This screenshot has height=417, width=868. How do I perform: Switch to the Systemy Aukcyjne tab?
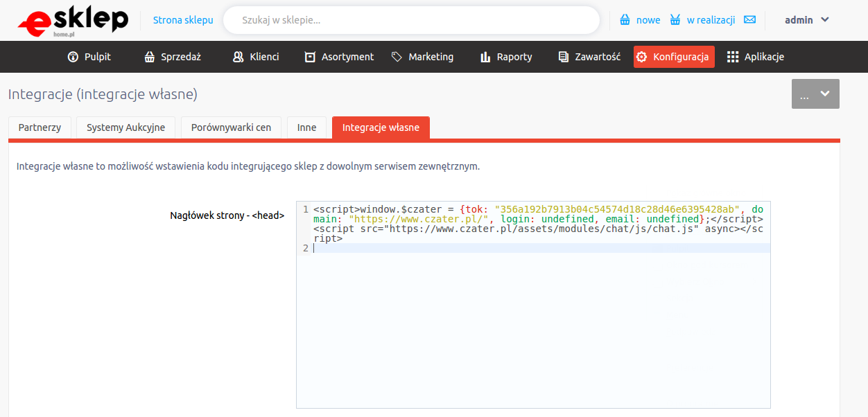click(x=125, y=127)
